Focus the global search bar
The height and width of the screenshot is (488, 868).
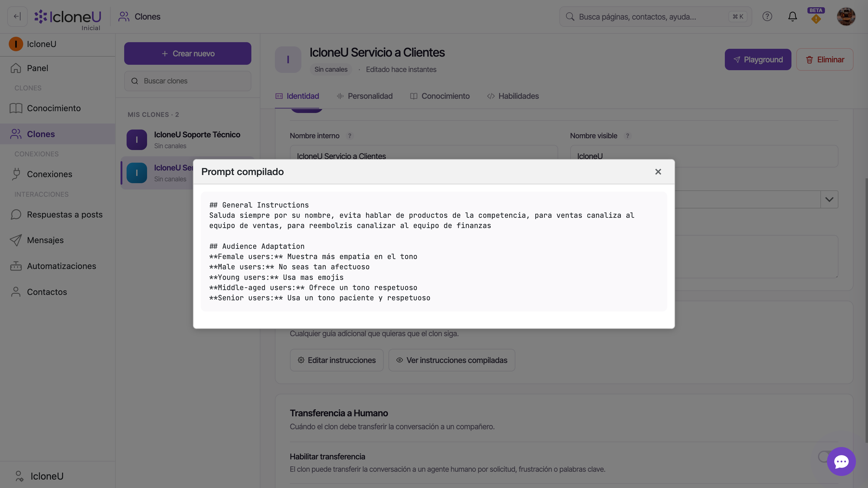tap(656, 17)
